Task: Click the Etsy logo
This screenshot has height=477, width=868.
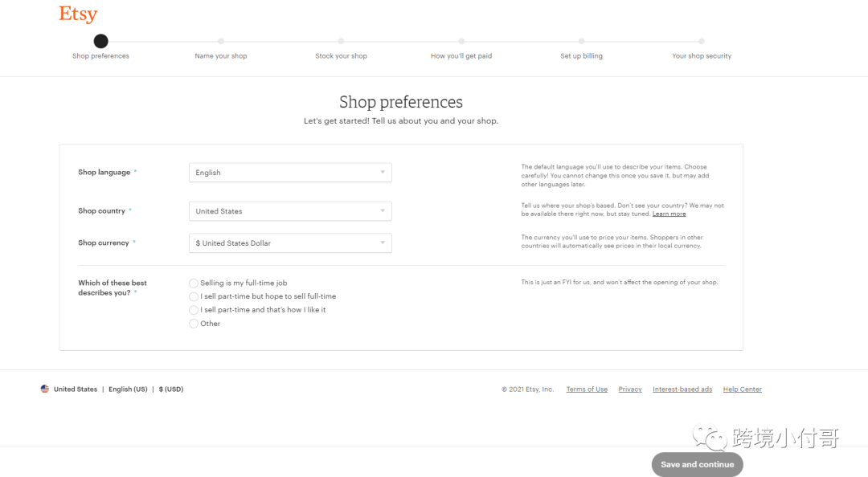Action: tap(78, 14)
